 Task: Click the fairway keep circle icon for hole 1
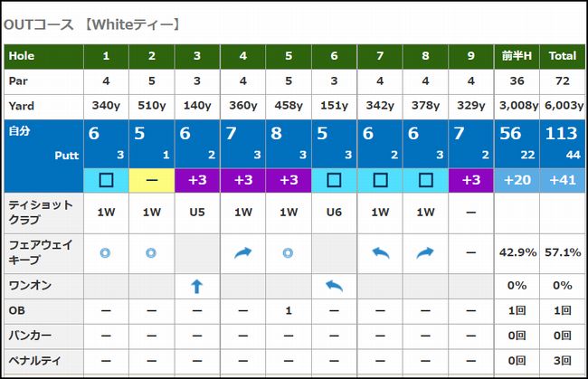click(x=106, y=253)
